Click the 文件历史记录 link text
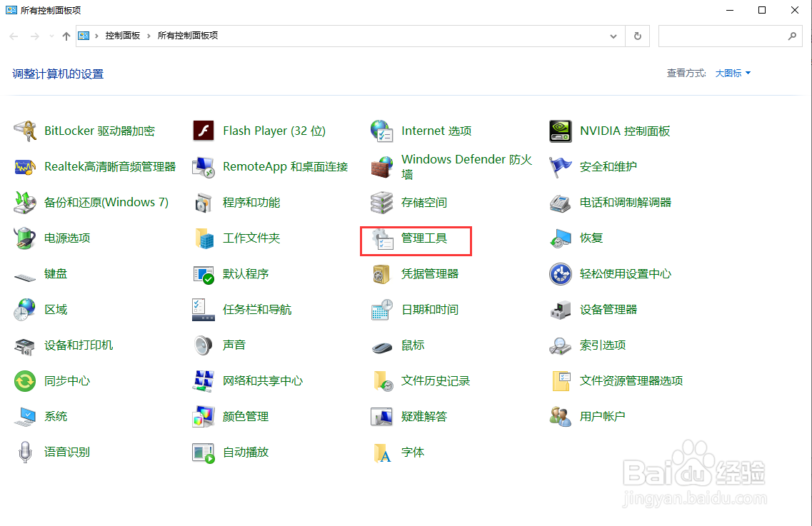The width and height of the screenshot is (812, 526). (436, 381)
